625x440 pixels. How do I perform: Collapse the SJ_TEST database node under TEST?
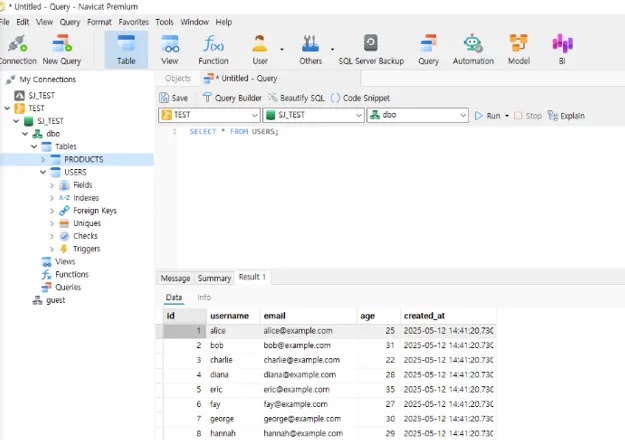(x=16, y=121)
